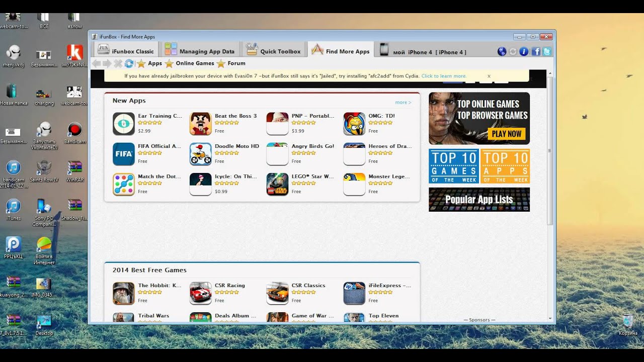Open iTunes desktop shortcut

coord(13,209)
